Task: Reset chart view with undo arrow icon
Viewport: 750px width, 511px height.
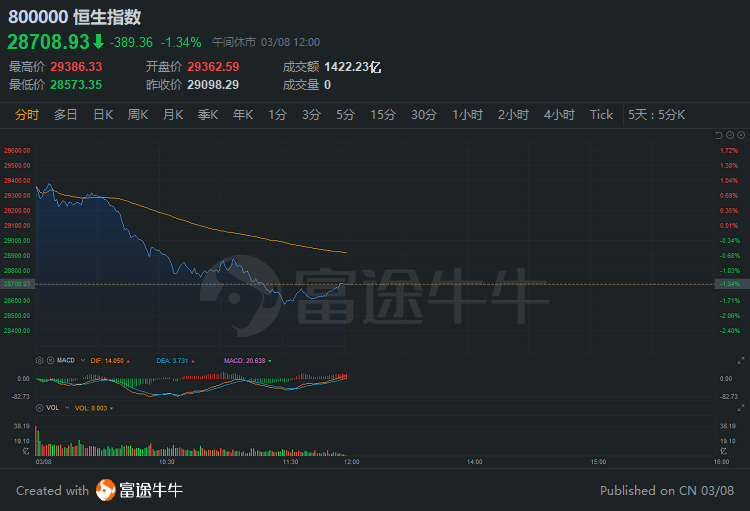Action: click(718, 135)
